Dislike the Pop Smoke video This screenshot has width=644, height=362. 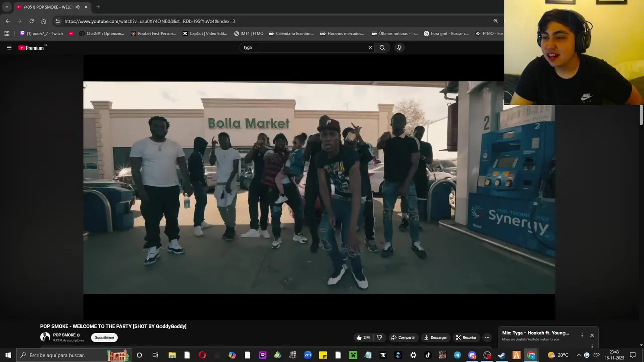379,337
